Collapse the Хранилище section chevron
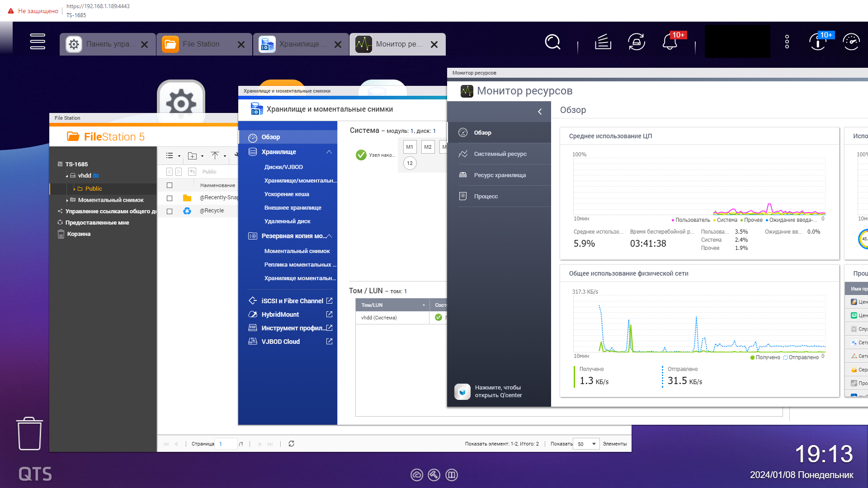868x488 pixels. [x=329, y=152]
